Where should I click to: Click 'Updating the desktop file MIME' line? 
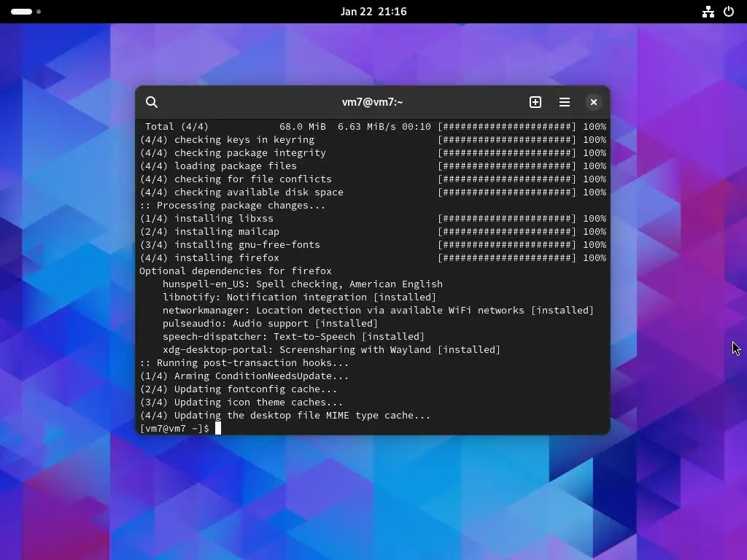(x=285, y=415)
